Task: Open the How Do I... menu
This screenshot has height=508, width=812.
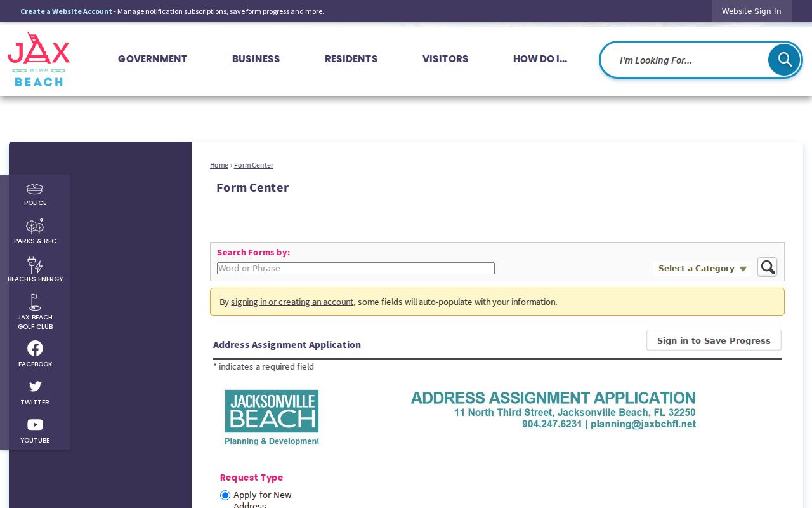Action: tap(540, 59)
